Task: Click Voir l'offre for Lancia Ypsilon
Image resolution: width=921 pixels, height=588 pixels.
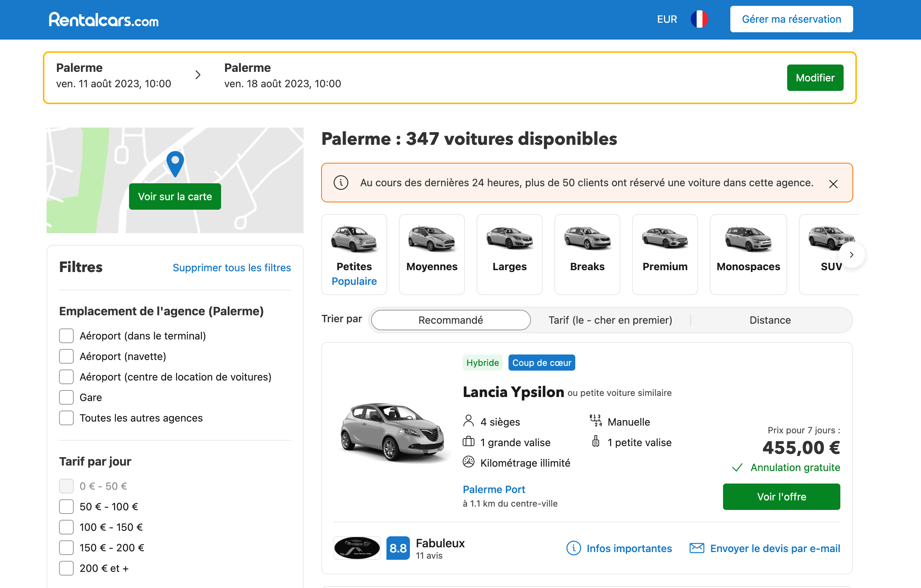Action: click(781, 497)
